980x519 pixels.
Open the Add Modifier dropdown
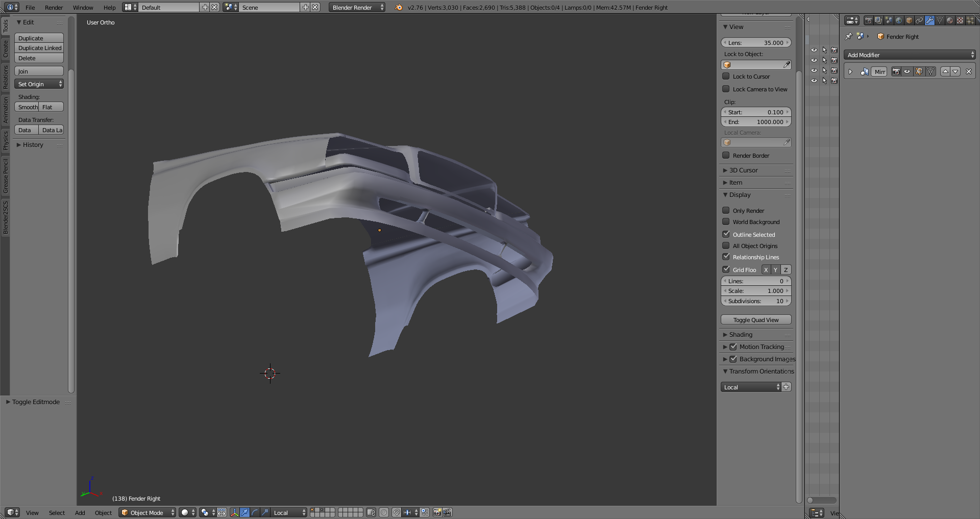[x=909, y=55]
